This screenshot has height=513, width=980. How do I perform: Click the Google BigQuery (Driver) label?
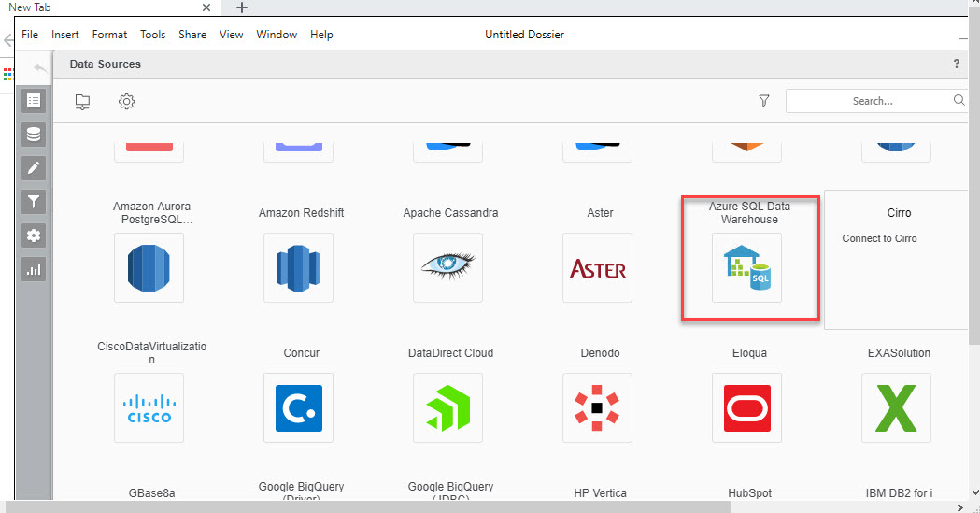point(301,492)
